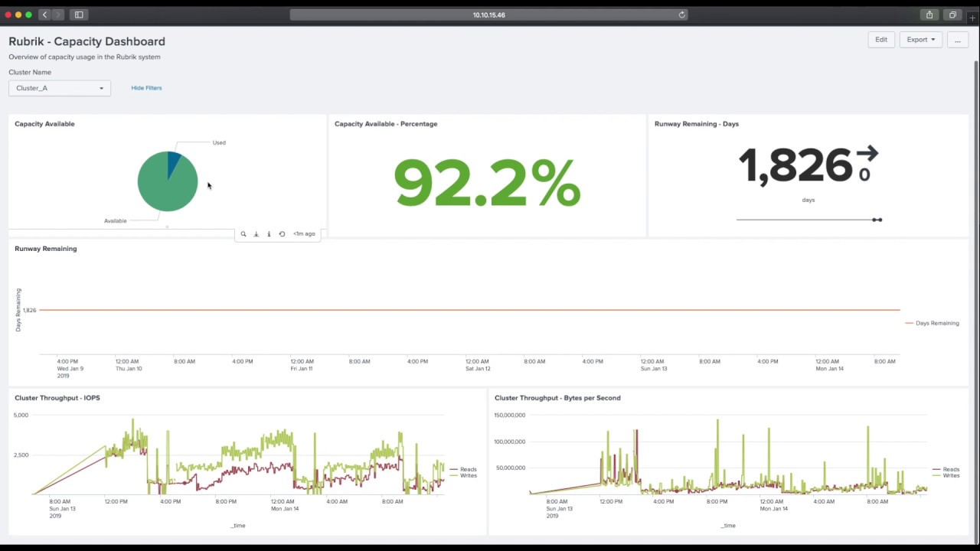Click the <1m ago refresh timestamp
The image size is (980, 551).
point(304,234)
